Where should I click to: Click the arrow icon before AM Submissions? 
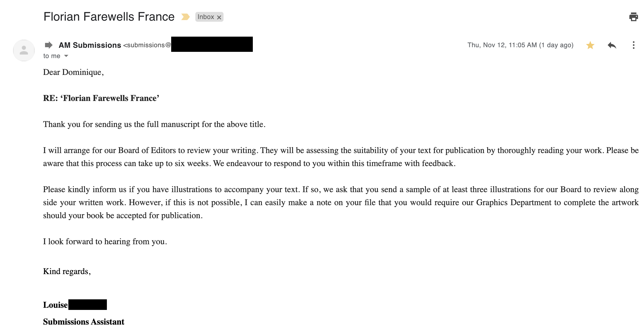point(49,45)
